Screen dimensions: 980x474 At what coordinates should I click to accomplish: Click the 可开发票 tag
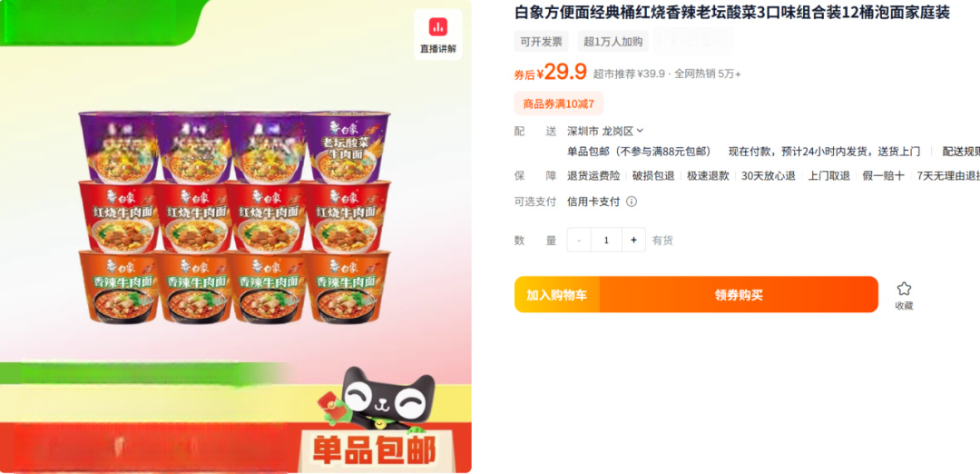pos(541,41)
